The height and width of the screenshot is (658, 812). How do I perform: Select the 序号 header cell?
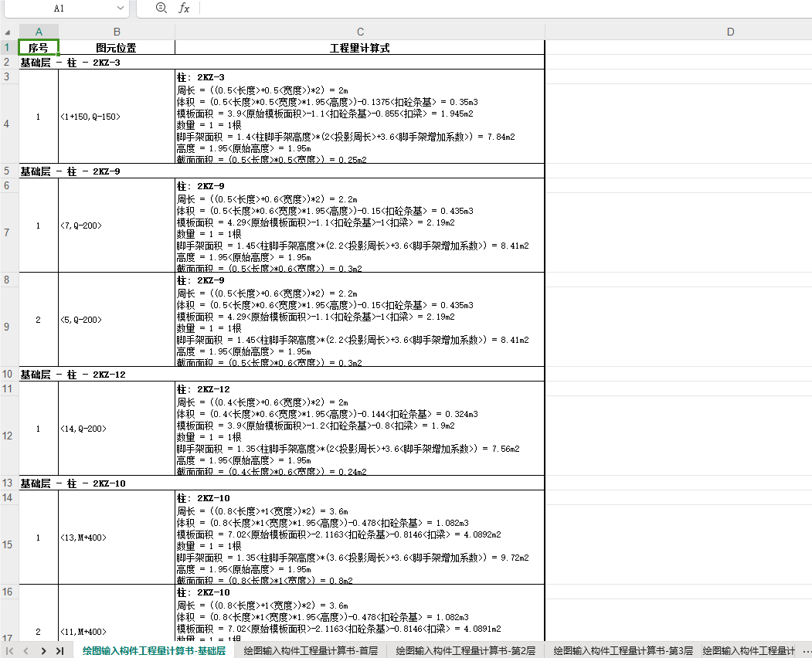[39, 48]
